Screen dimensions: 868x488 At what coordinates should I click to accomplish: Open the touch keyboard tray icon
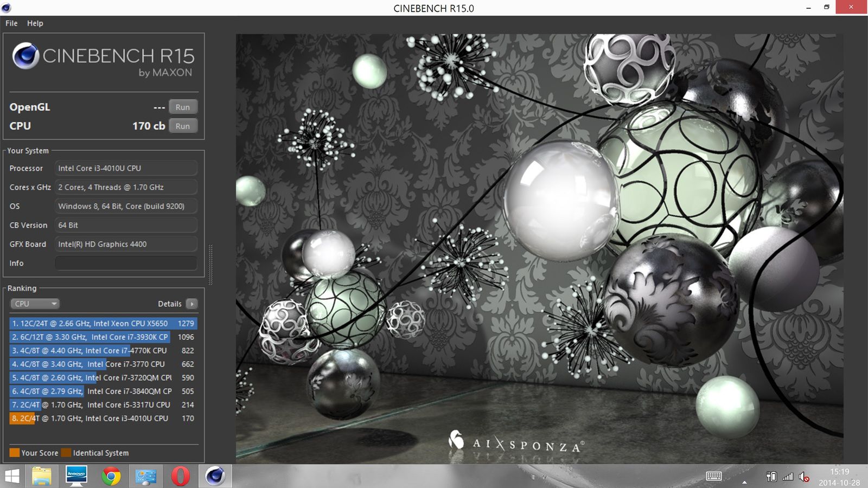click(714, 477)
